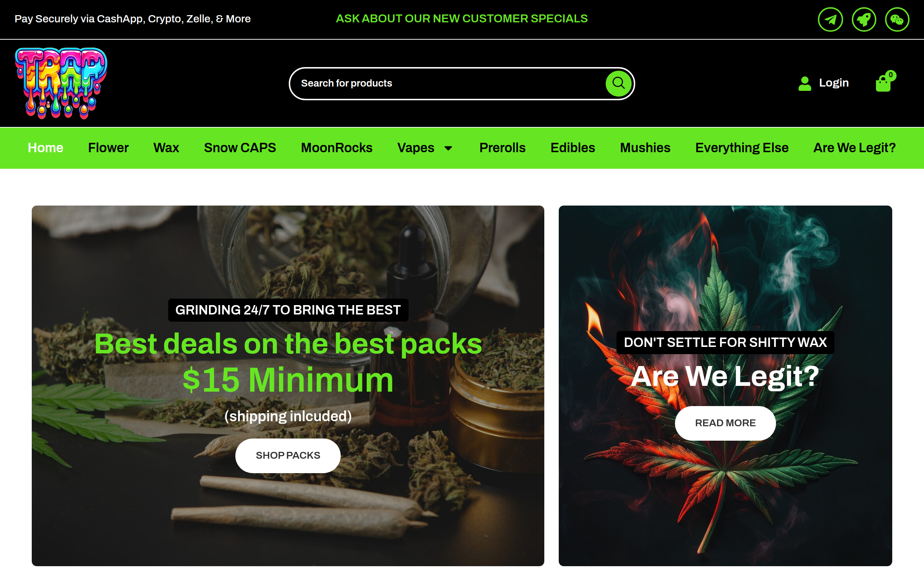Viewport: 924px width, 577px height.
Task: Click the TRAP dripping logo
Action: pos(61,83)
